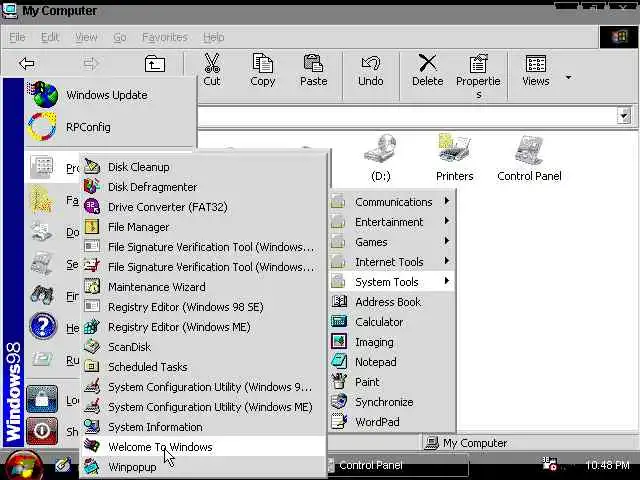Open Registry Editor (Windows ME)
Image resolution: width=640 pixels, height=480 pixels.
tap(204, 327)
